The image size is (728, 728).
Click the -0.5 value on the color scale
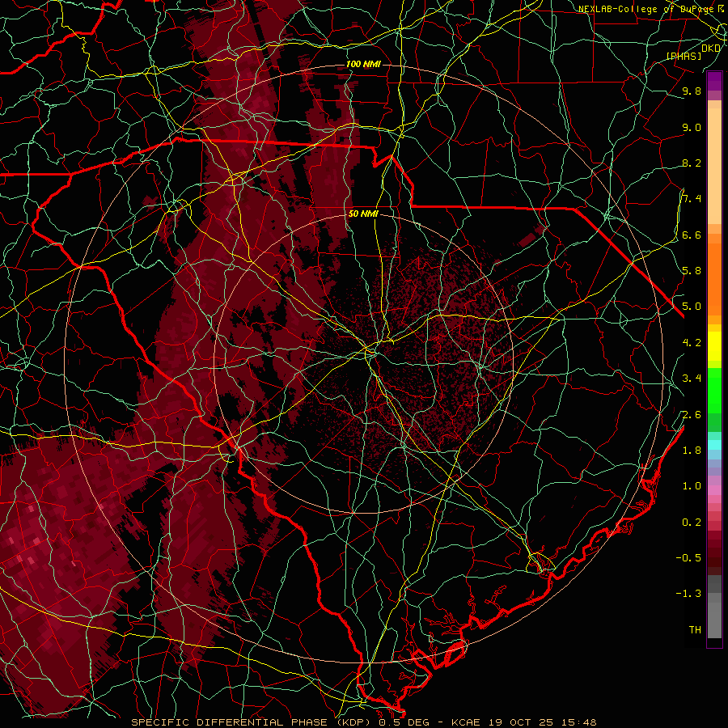pos(688,558)
